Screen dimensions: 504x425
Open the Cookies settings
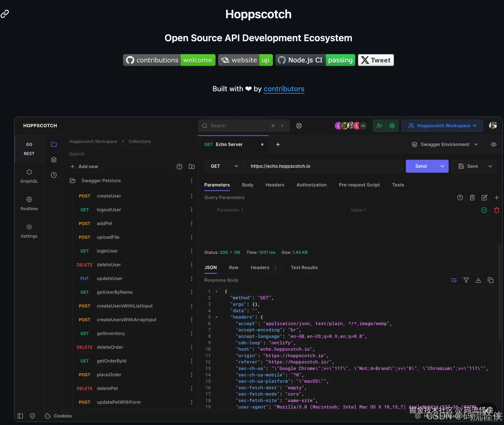(x=58, y=416)
